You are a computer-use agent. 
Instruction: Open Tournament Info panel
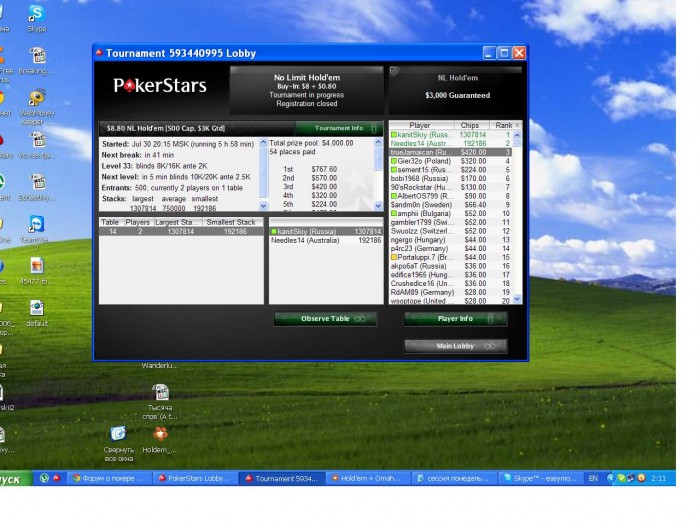pos(339,128)
